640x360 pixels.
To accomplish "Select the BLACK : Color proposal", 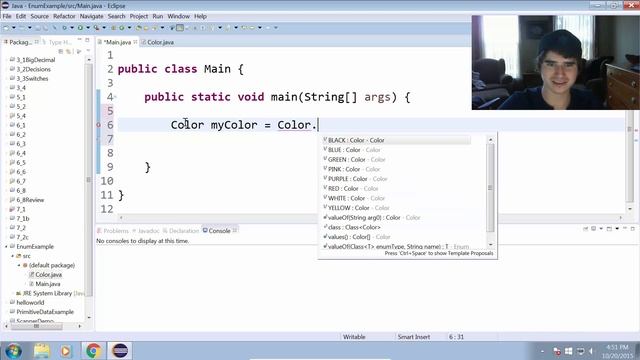I will point(396,140).
